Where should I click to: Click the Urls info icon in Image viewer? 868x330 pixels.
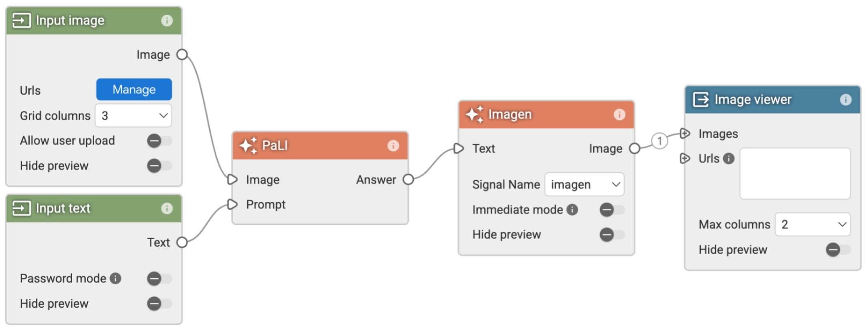point(729,159)
